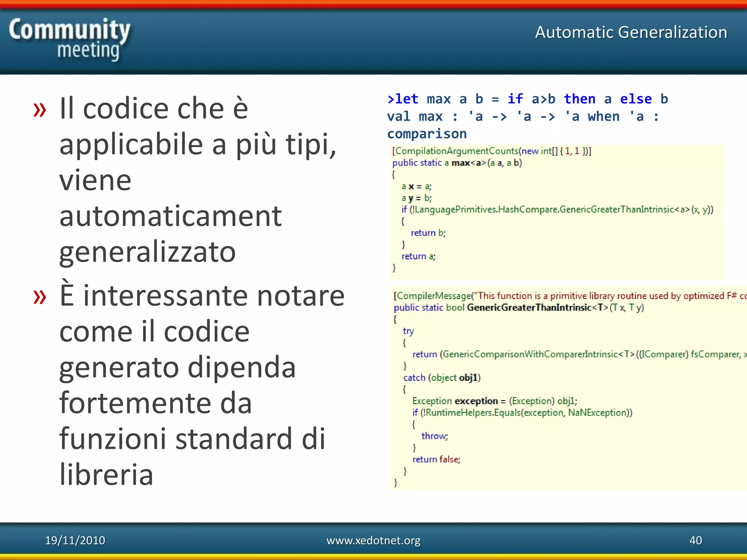The height and width of the screenshot is (560, 747).
Task: Click 'public static bool GenericGreaterThanIntrinsic<T>'
Action: (x=519, y=307)
